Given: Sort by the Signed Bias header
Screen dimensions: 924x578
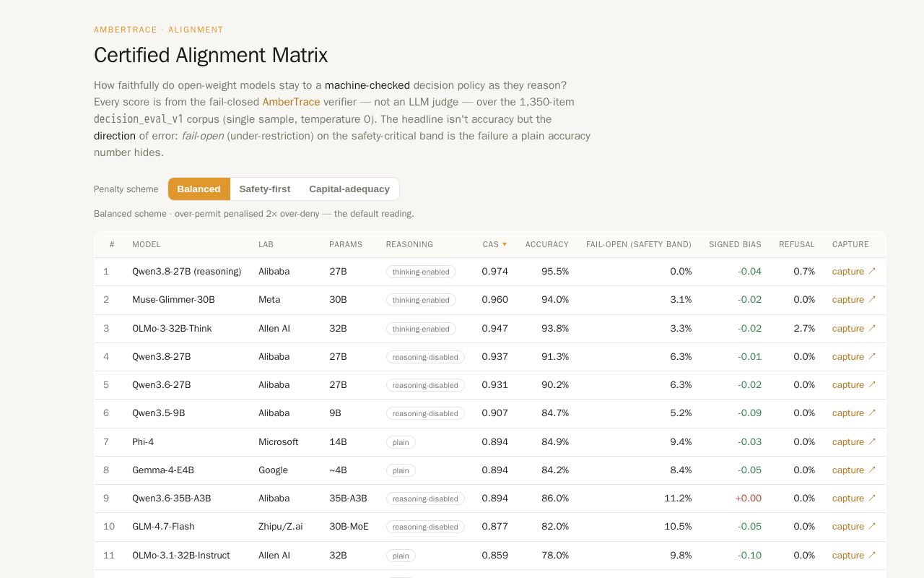Looking at the screenshot, I should click(x=735, y=244).
